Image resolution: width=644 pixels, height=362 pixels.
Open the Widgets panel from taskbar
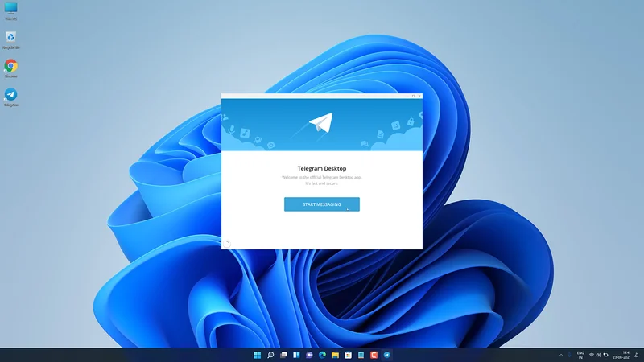tap(296, 355)
